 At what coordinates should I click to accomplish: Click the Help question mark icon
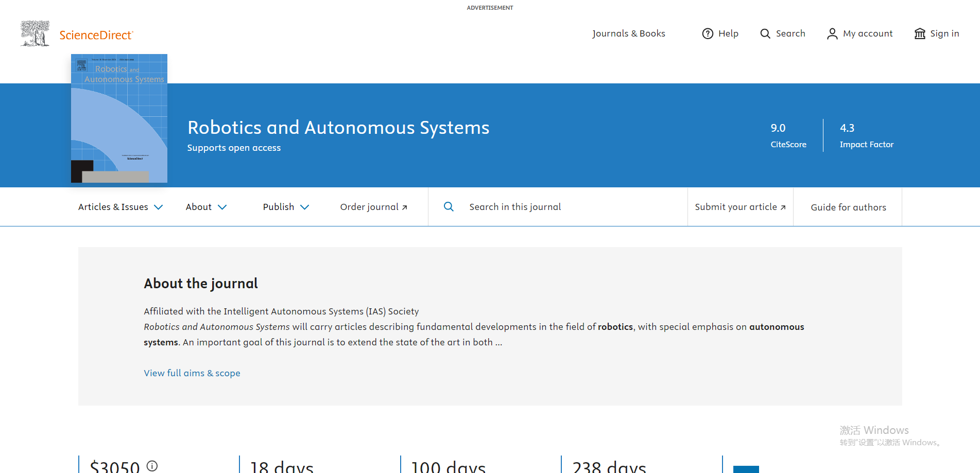(x=708, y=33)
